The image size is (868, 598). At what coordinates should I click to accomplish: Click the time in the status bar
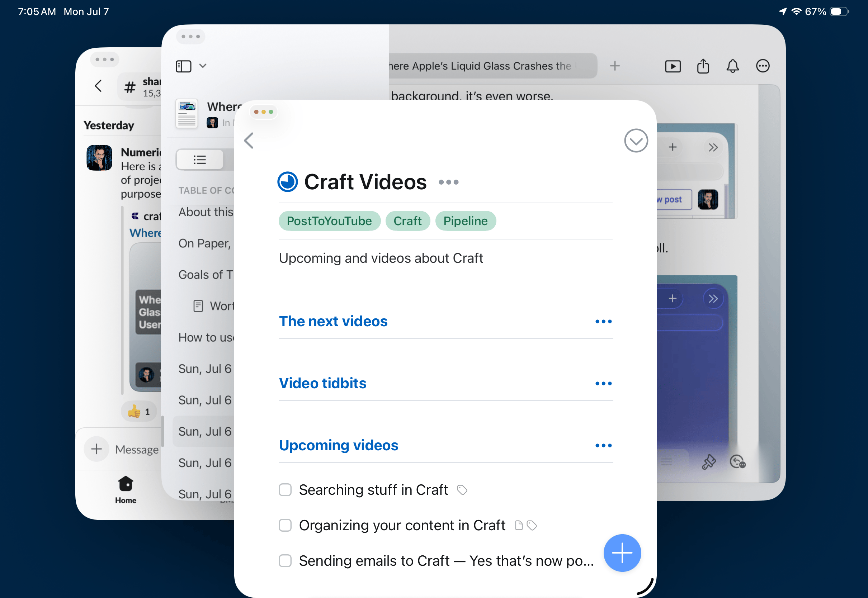click(x=37, y=11)
